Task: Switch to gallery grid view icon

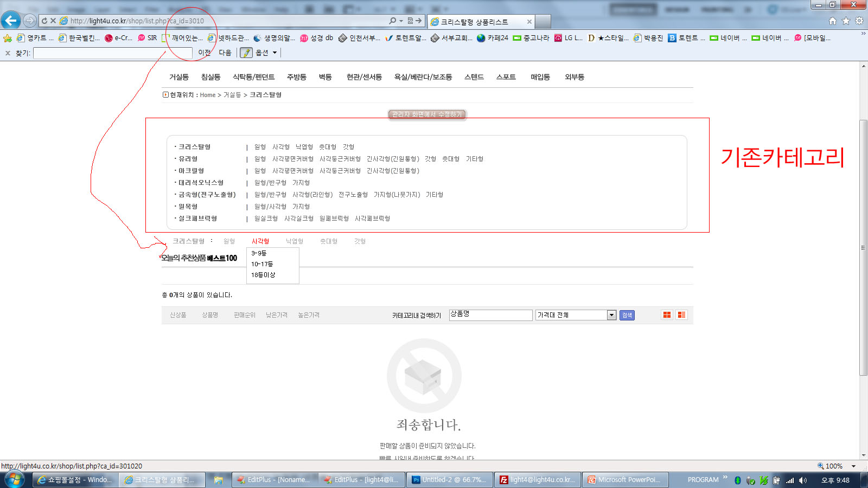Action: 667,315
